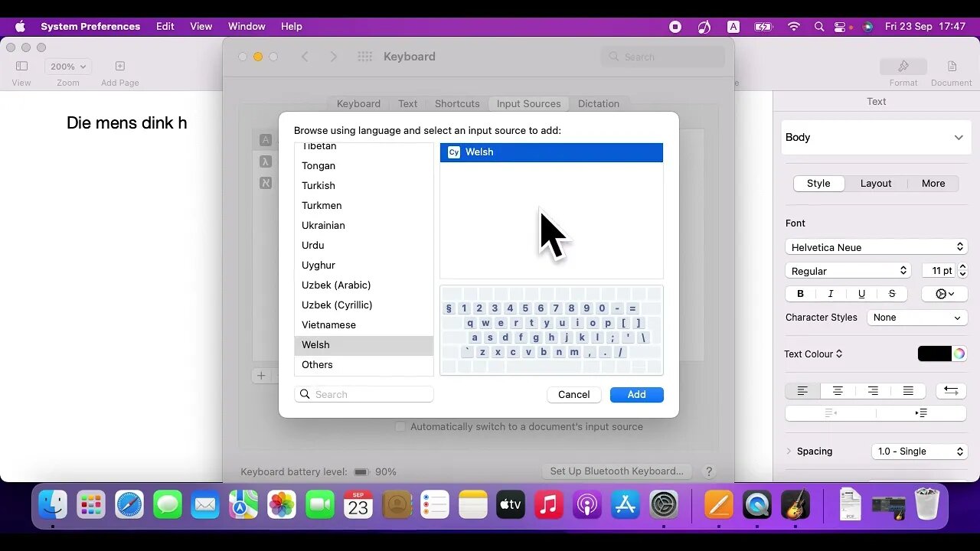Open the Edit menu
Screen dimensions: 980x551
coord(165,26)
